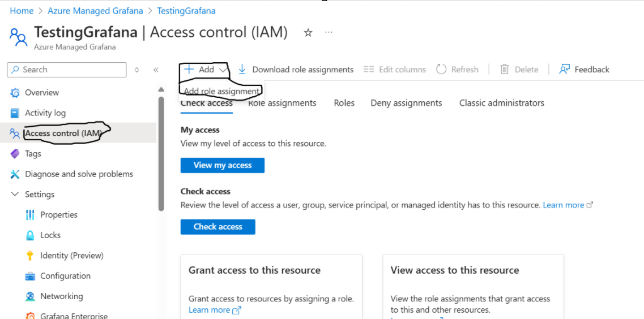The image size is (644, 319).
Task: Click the Tags icon in the sidebar
Action: click(15, 154)
